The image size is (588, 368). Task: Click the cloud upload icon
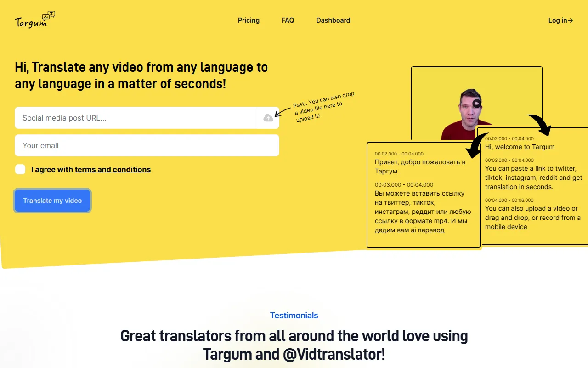click(268, 118)
